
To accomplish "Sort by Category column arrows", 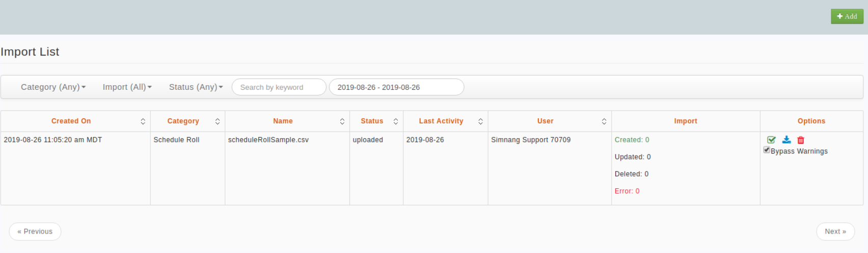I will point(218,121).
